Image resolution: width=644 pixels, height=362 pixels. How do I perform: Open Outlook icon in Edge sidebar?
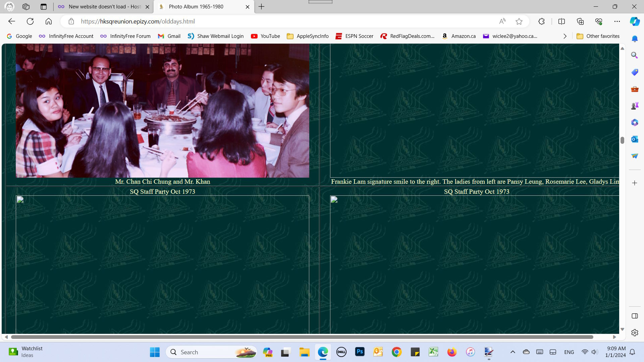(x=635, y=139)
